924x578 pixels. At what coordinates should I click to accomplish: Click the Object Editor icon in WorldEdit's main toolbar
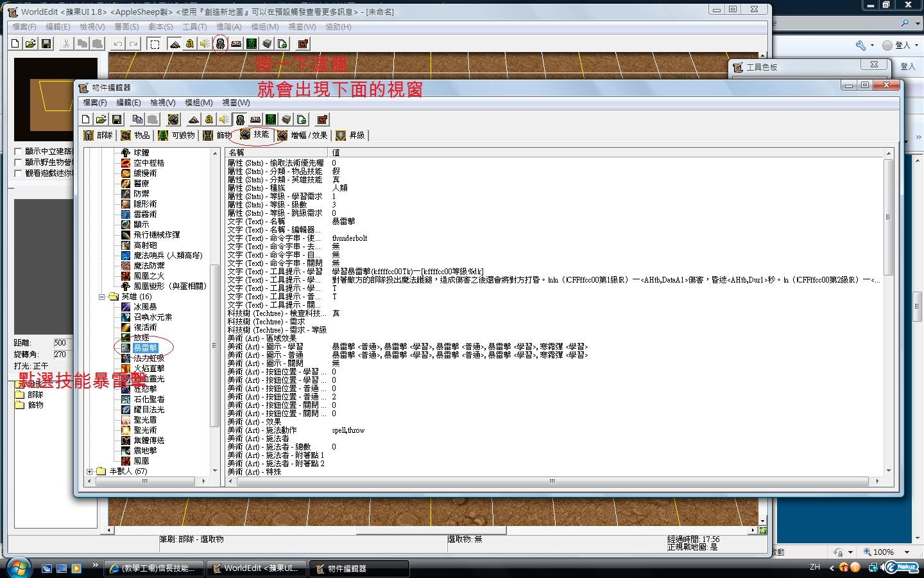[220, 44]
